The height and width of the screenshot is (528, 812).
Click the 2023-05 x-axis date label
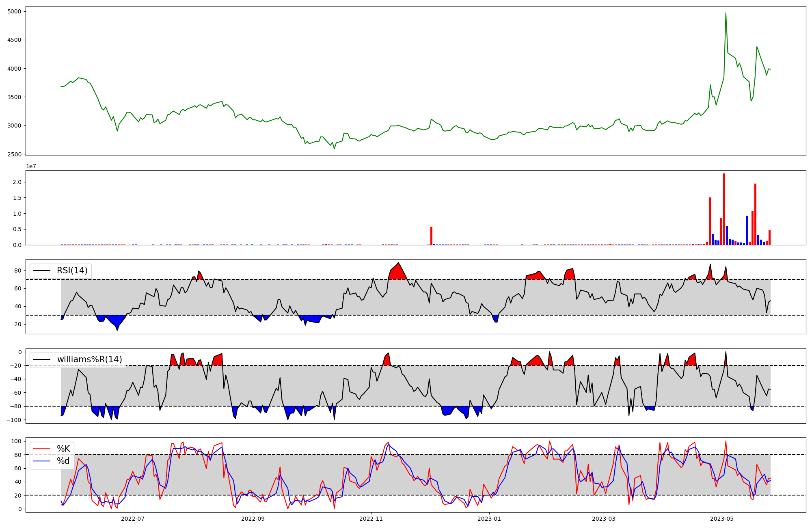[x=722, y=519]
